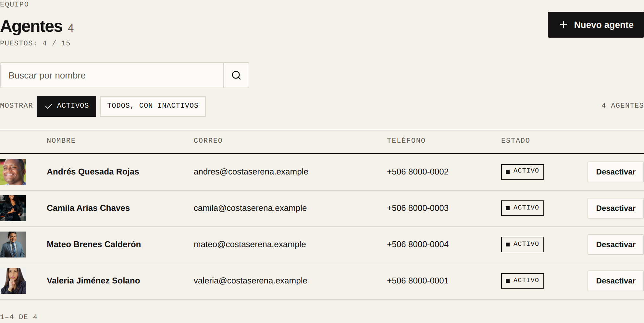Viewport: 644px width, 323px height.
Task: Click email andres@costaserena.example
Action: (251, 172)
